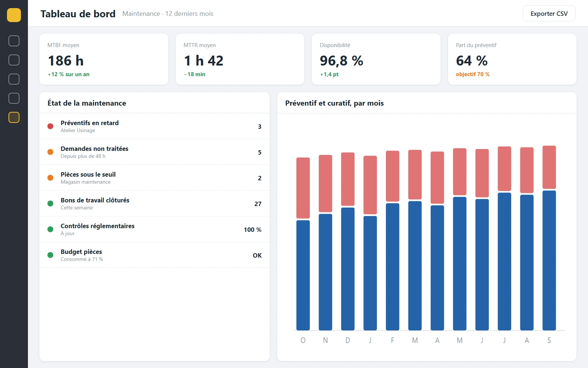Image resolution: width=588 pixels, height=368 pixels.
Task: Open the first sidebar item below the logo
Action: click(14, 41)
